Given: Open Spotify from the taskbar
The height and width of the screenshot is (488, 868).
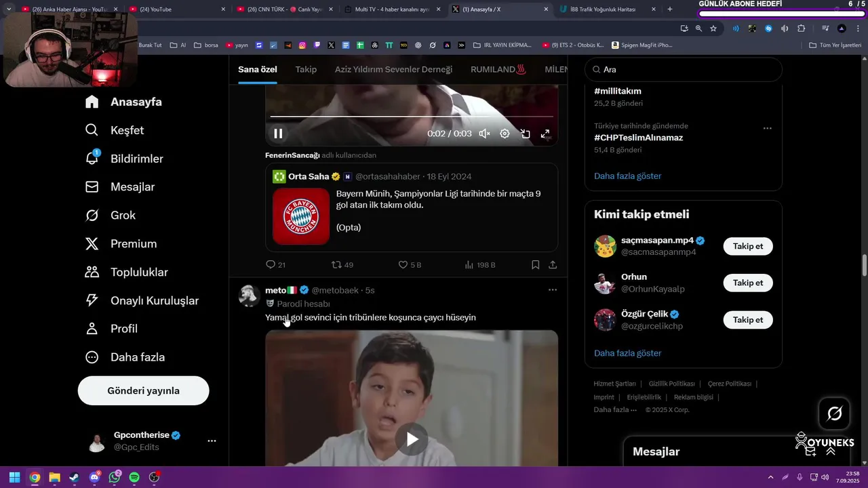Looking at the screenshot, I should coord(134,477).
